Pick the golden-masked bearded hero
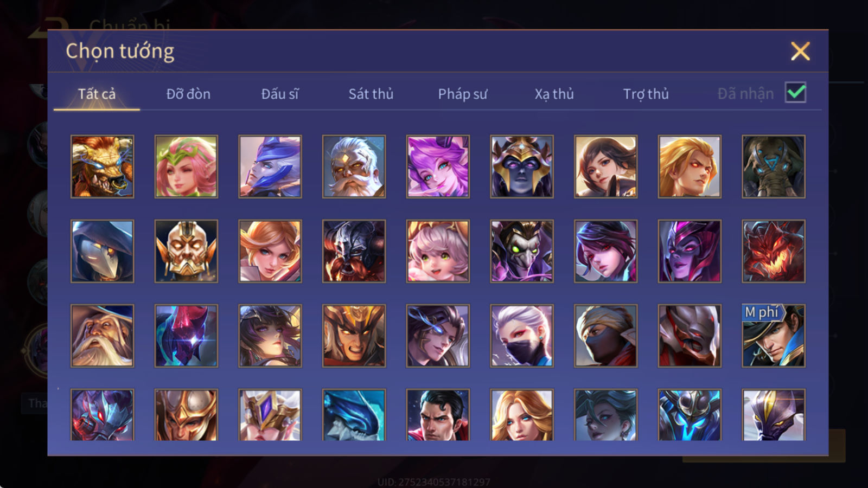 [186, 251]
